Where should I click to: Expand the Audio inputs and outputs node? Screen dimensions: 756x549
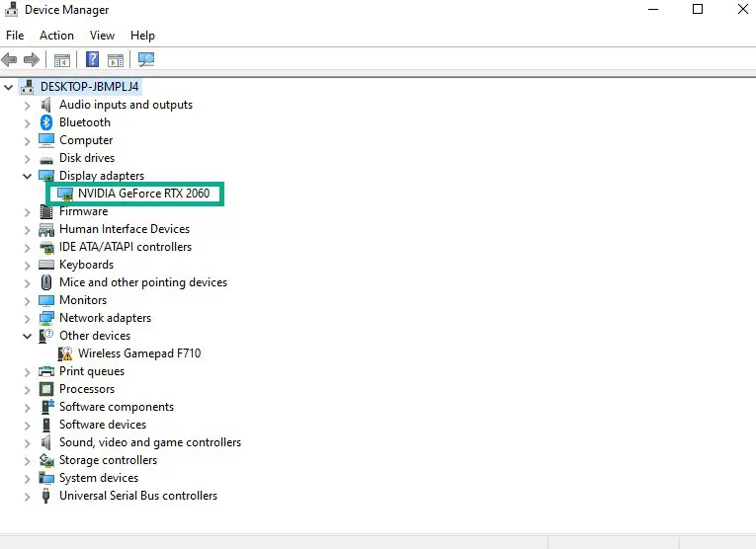[x=28, y=106]
